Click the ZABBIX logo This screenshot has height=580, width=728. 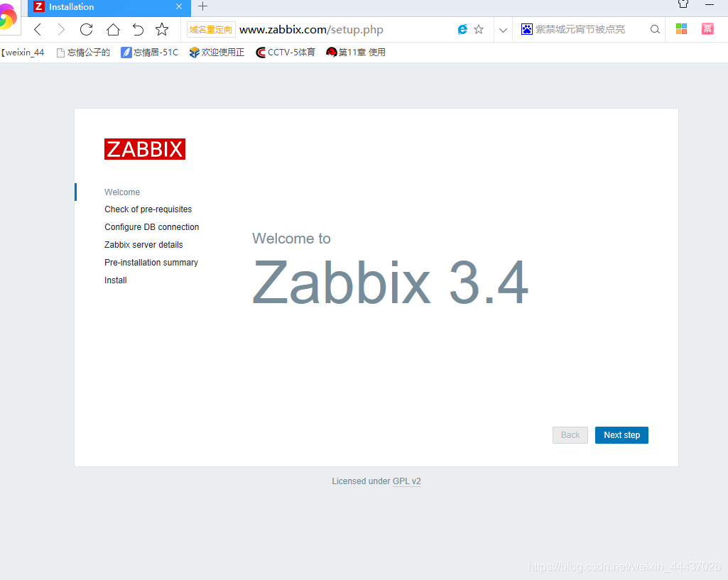pyautogui.click(x=145, y=149)
